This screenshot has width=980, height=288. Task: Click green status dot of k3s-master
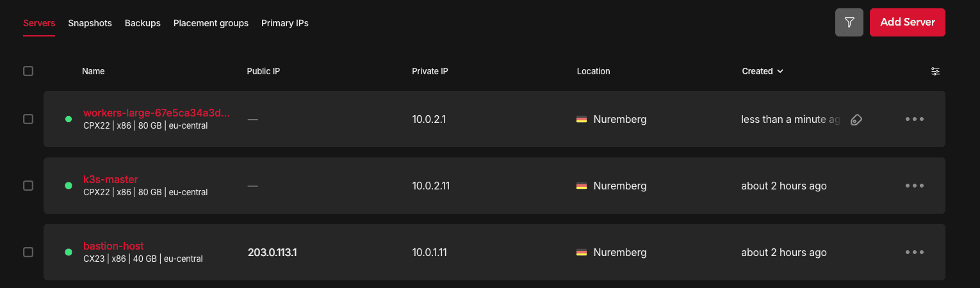69,186
